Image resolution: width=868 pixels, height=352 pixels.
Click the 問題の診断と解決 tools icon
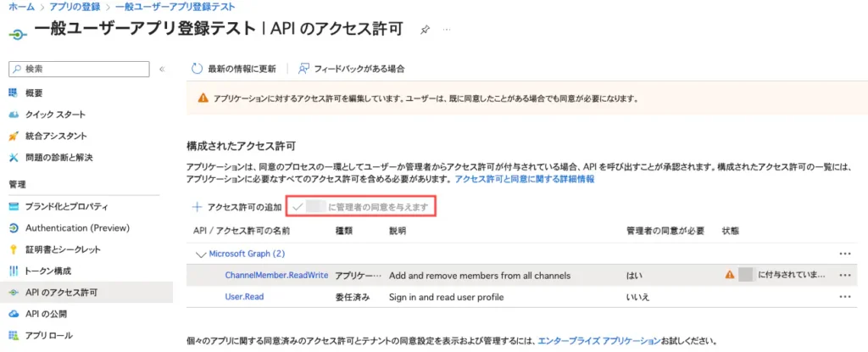click(14, 158)
